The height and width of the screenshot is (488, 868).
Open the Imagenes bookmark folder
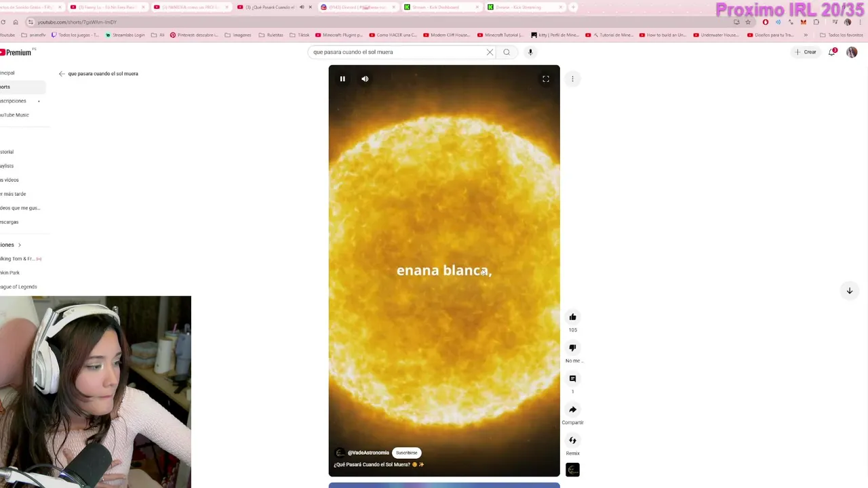coord(238,35)
